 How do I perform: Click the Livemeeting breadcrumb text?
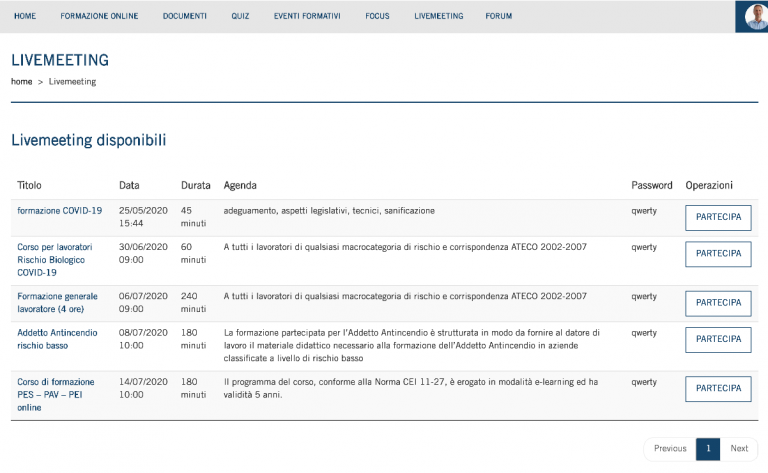[x=72, y=82]
